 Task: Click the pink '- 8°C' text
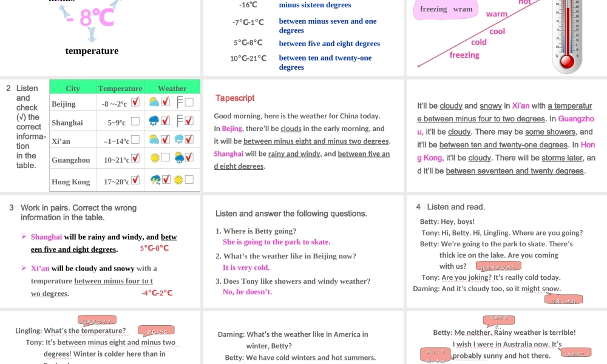tap(90, 18)
